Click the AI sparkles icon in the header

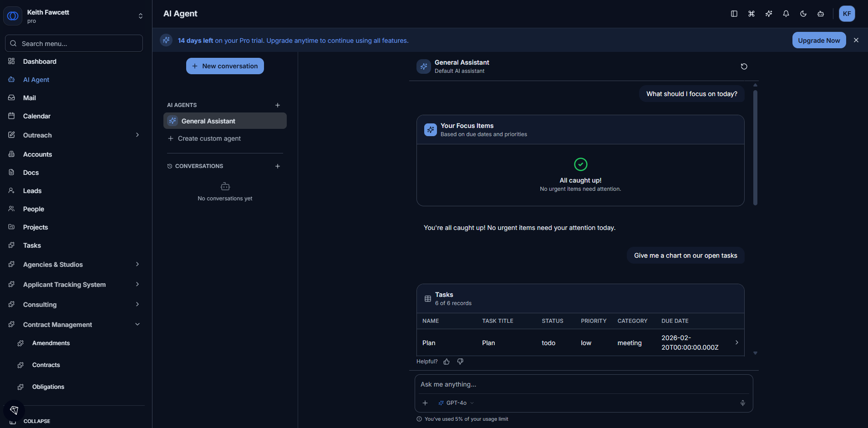coord(768,14)
